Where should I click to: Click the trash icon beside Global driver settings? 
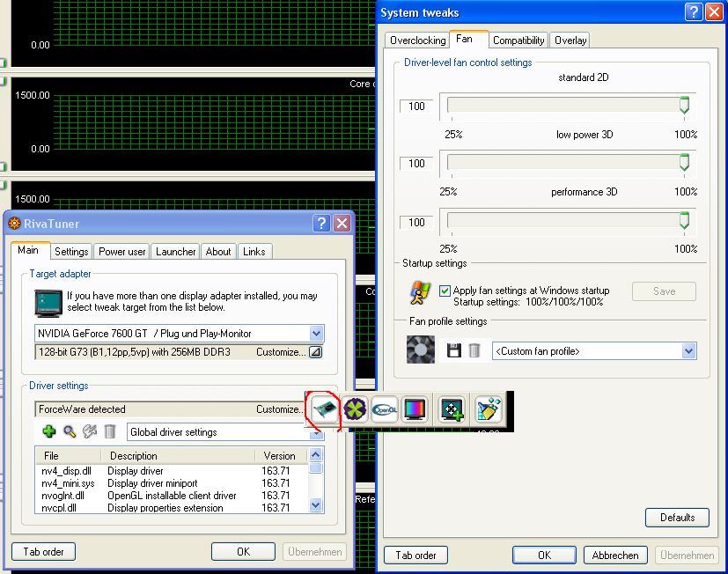point(110,431)
